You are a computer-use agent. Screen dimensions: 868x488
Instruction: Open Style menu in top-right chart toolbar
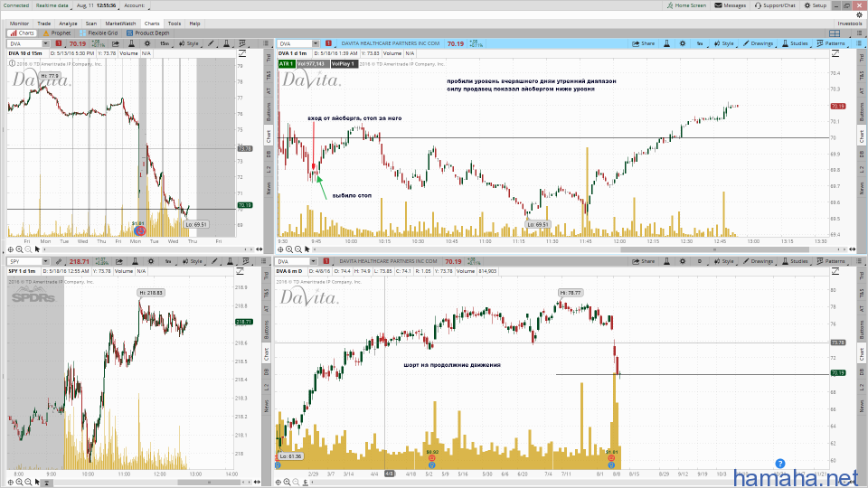tap(723, 43)
